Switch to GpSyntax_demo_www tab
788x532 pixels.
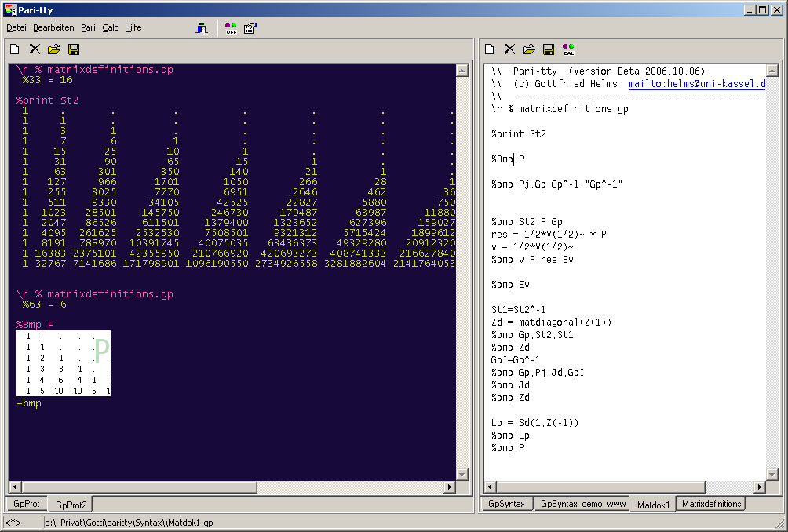click(x=582, y=504)
